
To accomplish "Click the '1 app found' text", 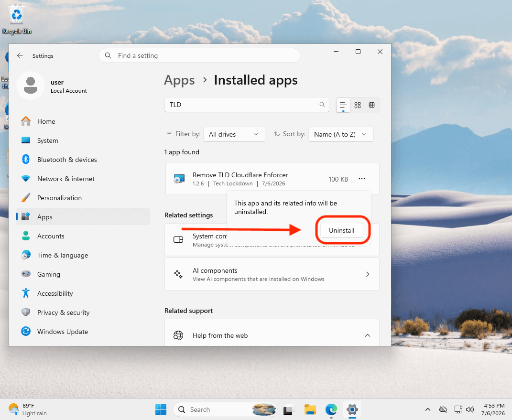I will click(x=182, y=152).
